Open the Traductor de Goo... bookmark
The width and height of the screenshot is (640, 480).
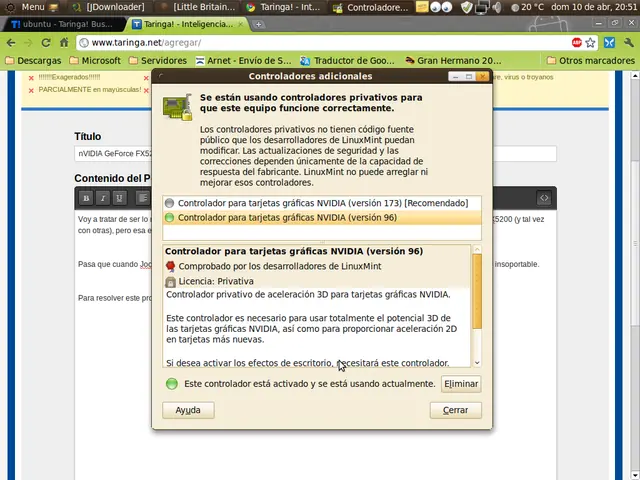pyautogui.click(x=347, y=61)
